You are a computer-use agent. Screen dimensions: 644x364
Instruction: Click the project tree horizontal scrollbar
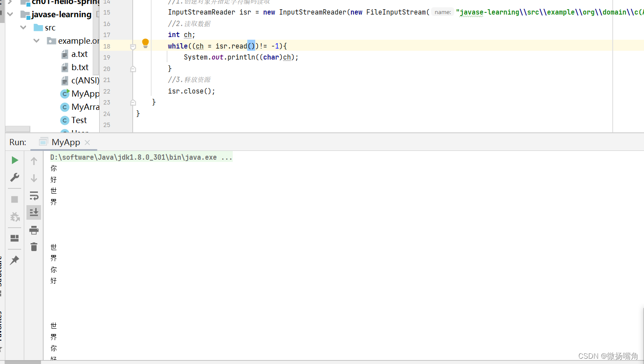coord(18,129)
